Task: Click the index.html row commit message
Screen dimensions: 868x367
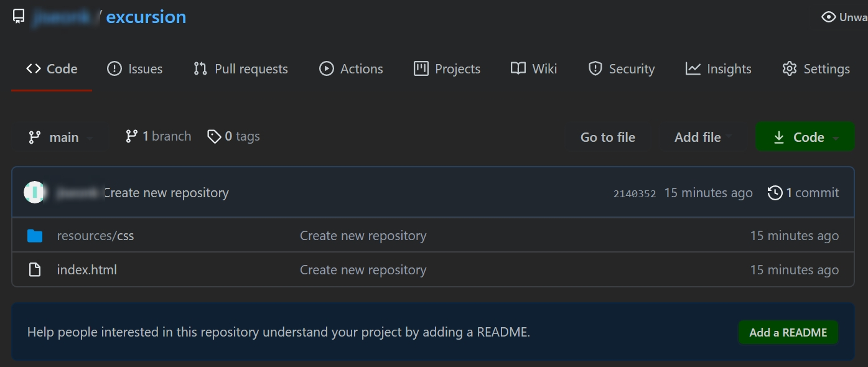Action: pos(363,270)
